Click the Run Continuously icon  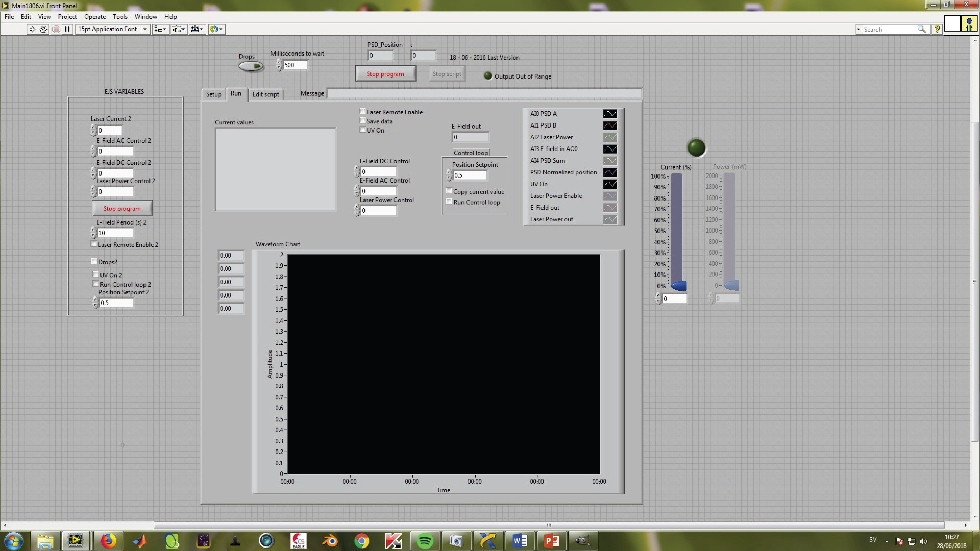43,29
